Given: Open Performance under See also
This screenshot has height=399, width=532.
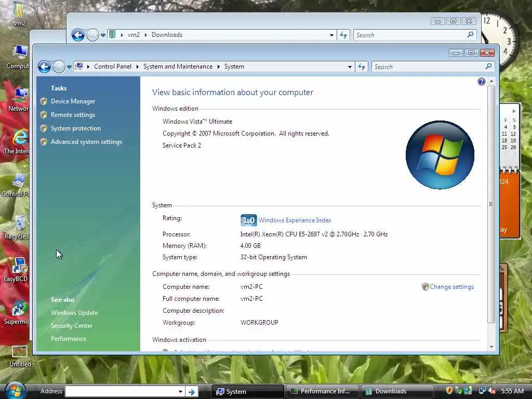Looking at the screenshot, I should (69, 339).
